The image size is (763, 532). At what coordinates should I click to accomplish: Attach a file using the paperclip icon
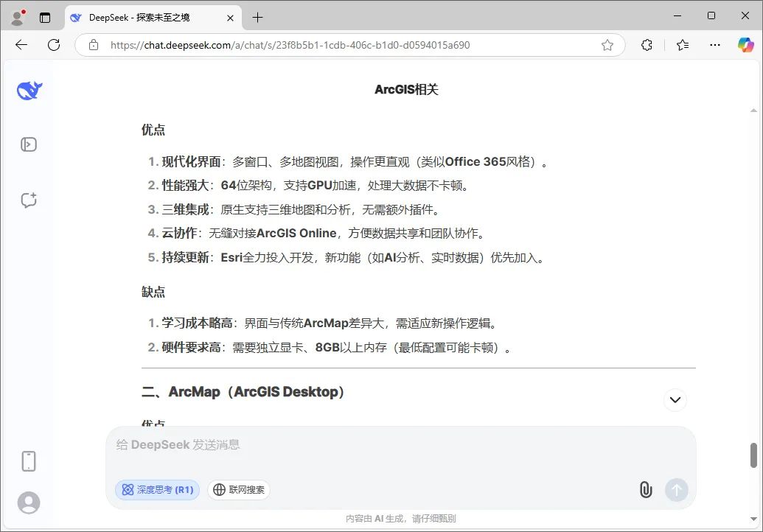[x=645, y=489]
